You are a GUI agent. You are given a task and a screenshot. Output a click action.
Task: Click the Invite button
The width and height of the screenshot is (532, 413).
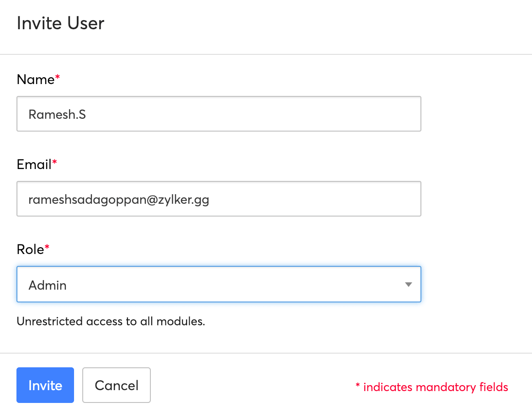tap(45, 385)
